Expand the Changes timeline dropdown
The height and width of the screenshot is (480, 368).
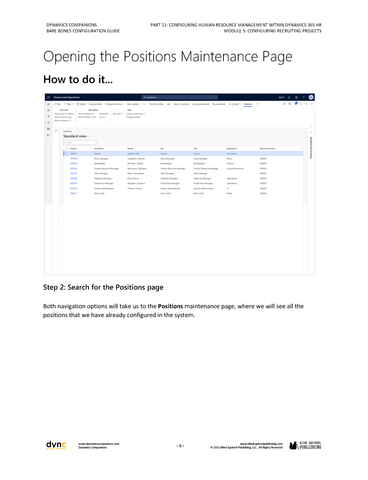[x=114, y=104]
